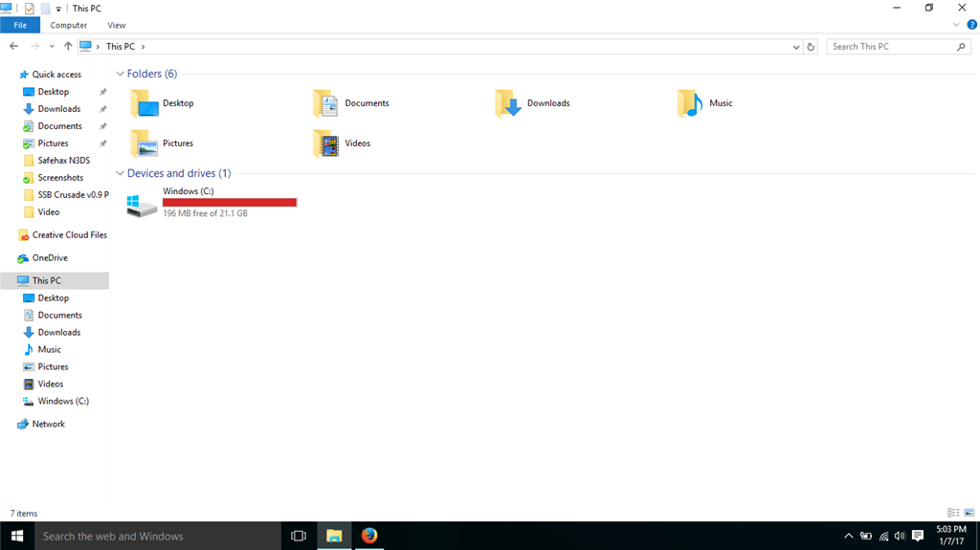This screenshot has height=550, width=980.
Task: Select the Windows (C:) drive icon
Action: tap(142, 205)
